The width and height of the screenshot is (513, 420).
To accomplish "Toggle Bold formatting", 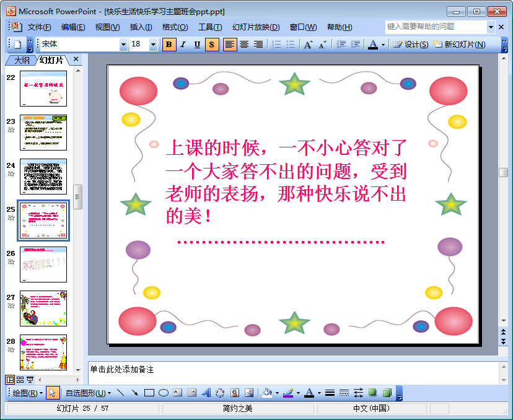I will click(169, 44).
